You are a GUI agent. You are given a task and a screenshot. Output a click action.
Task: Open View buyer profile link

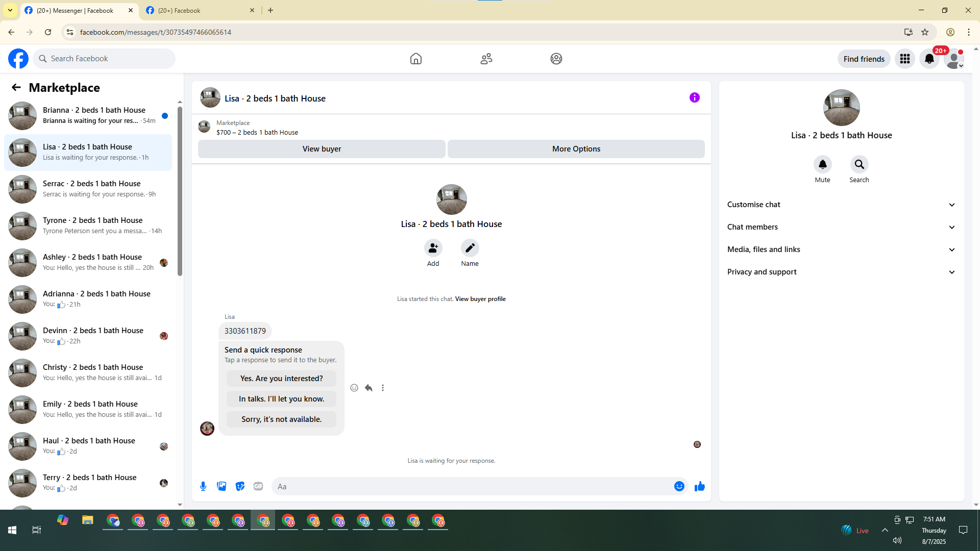coord(480,299)
